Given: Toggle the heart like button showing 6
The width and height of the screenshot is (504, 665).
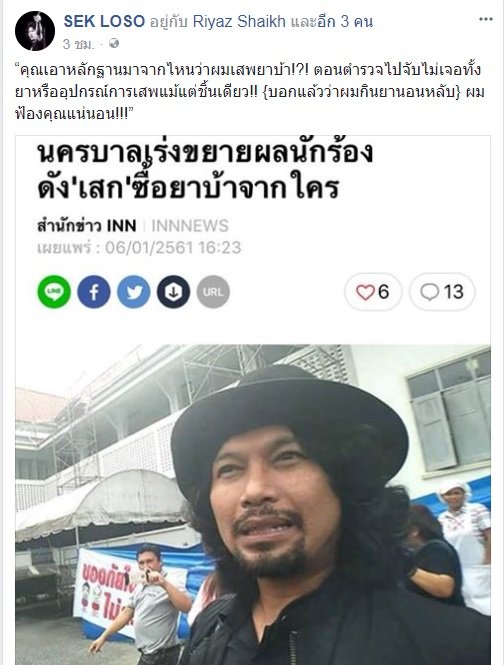Looking at the screenshot, I should [x=373, y=292].
